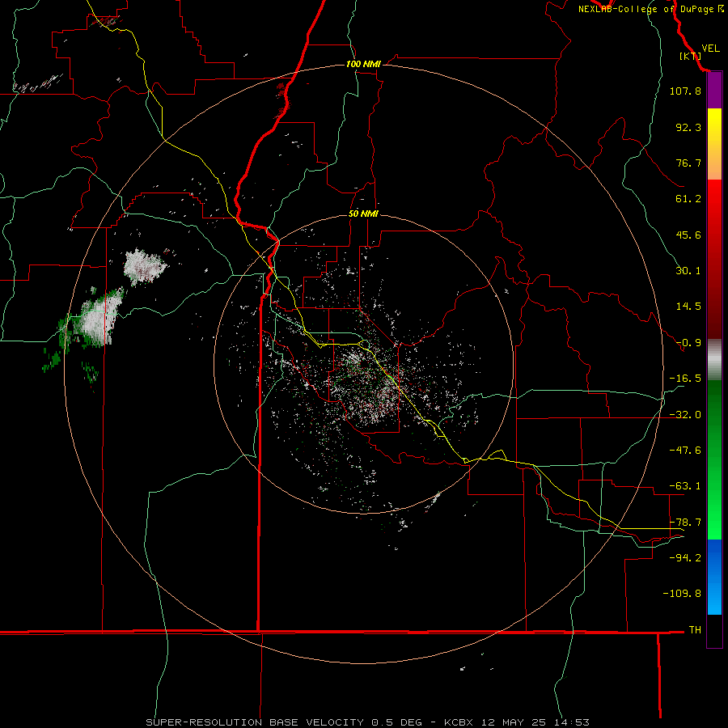Pick the yellow-orange segment of velocity color bar
The height and width of the screenshot is (728, 728).
(714, 144)
